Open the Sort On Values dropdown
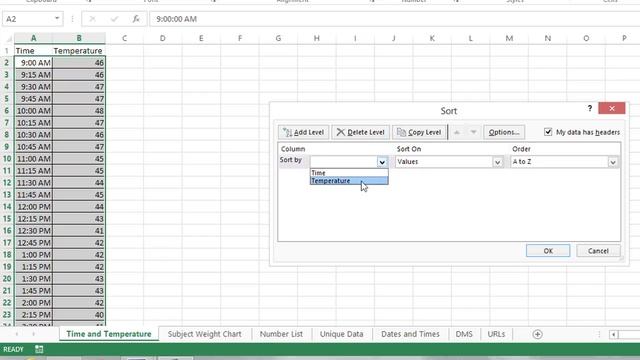Viewport: 640px width, 360px height. tap(497, 162)
